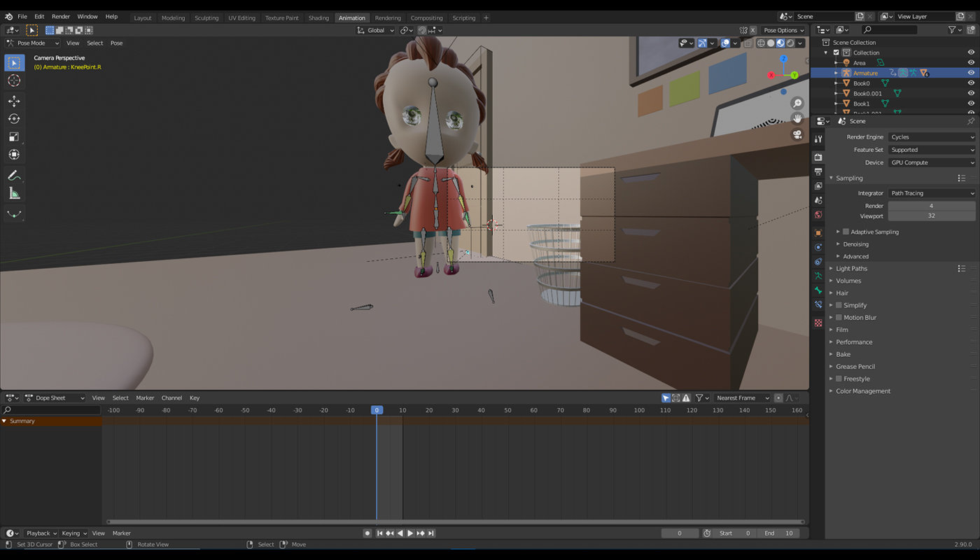980x560 pixels.
Task: Click the Cursor tool icon
Action: coord(14,80)
